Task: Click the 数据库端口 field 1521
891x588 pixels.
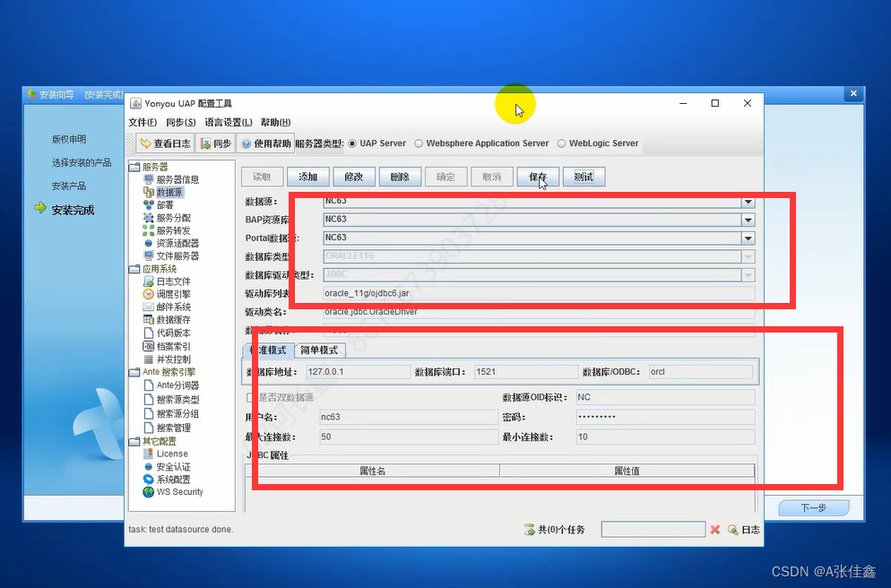Action: pyautogui.click(x=526, y=372)
